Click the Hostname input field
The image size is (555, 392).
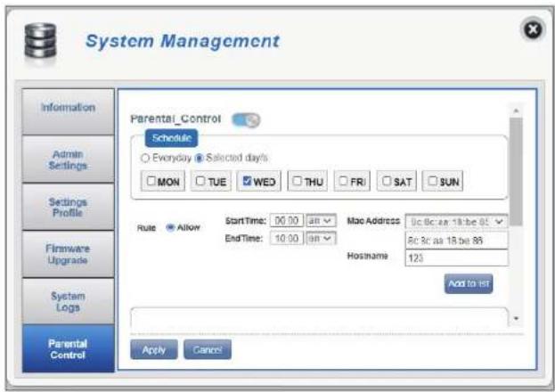click(457, 257)
